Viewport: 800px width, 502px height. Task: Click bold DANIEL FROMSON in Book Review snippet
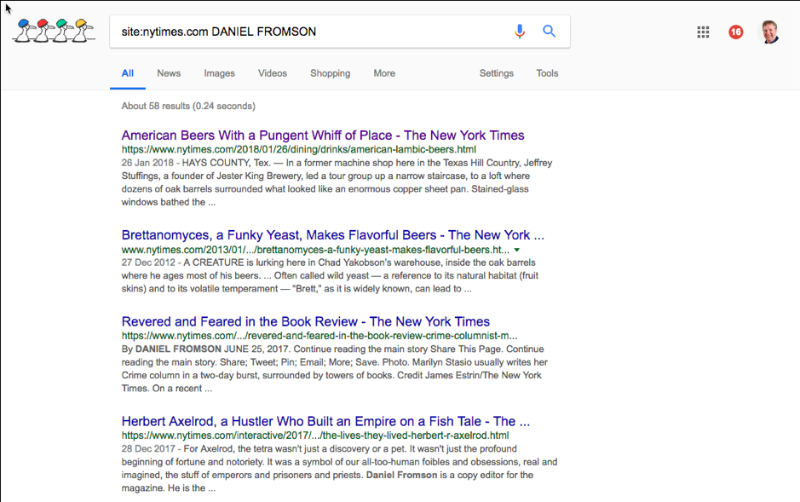178,349
